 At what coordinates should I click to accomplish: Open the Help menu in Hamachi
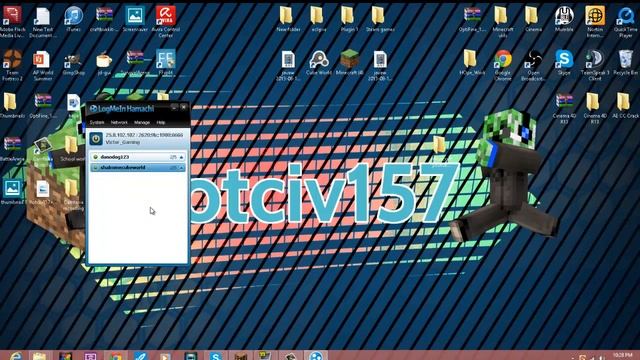pyautogui.click(x=161, y=122)
